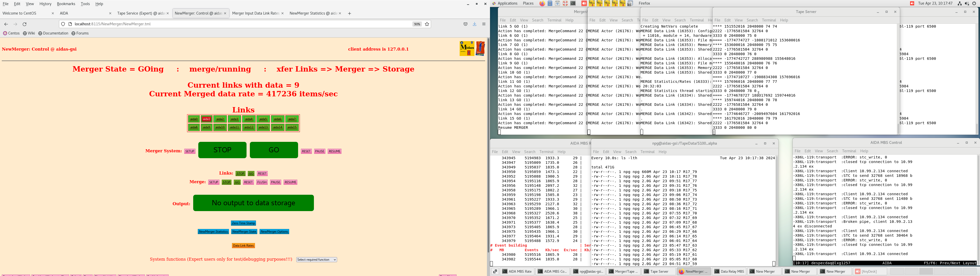Image resolution: width=980 pixels, height=276 pixels.
Task: Click the Merge FLUSH button
Action: pyautogui.click(x=262, y=182)
